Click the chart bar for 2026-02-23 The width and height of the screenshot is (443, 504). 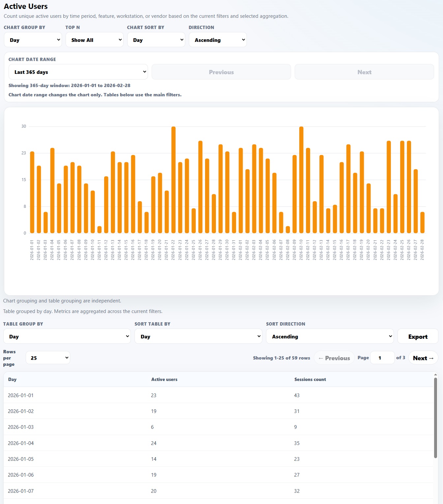pos(389,187)
